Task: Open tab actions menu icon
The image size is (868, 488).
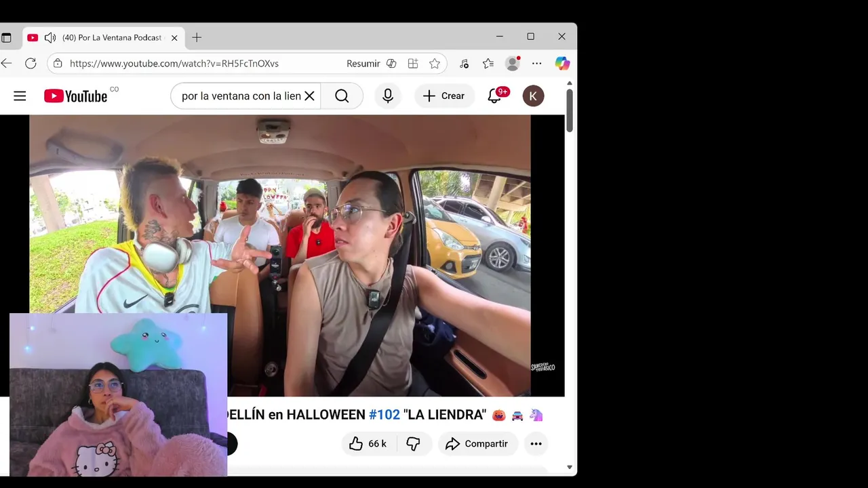Action: pyautogui.click(x=6, y=38)
